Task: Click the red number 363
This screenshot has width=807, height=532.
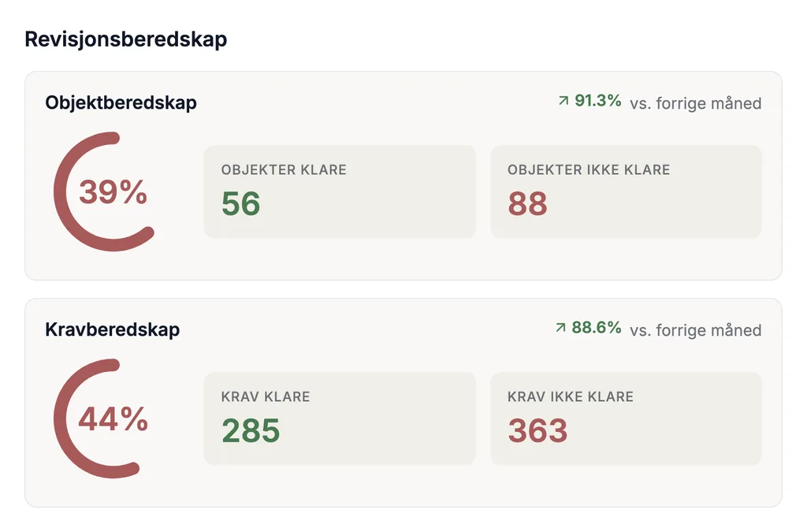Action: (x=537, y=430)
